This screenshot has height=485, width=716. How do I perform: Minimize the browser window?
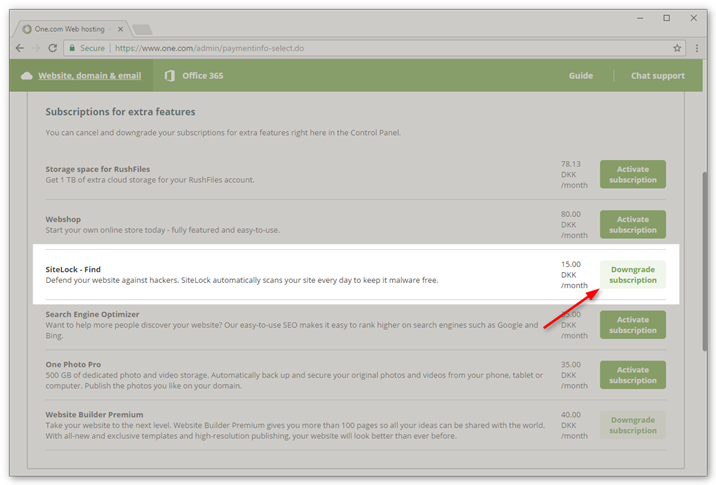tap(640, 18)
